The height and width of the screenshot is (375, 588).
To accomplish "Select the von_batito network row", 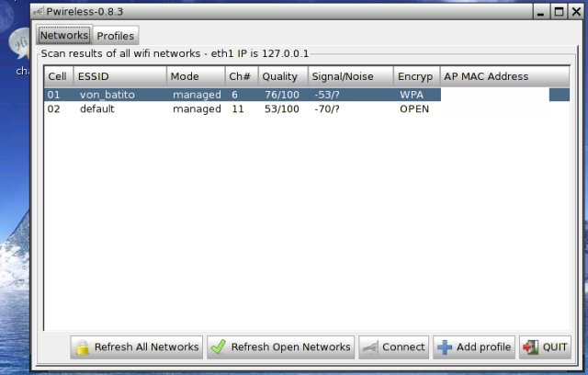I will coord(306,95).
